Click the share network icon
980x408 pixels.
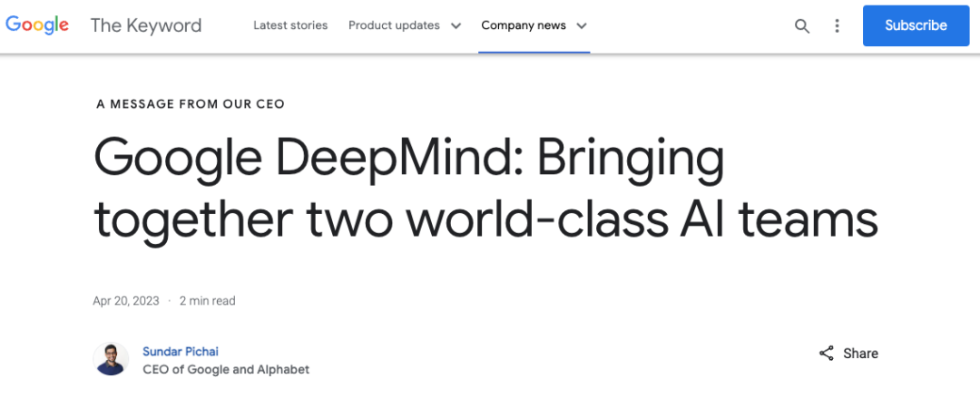tap(827, 353)
